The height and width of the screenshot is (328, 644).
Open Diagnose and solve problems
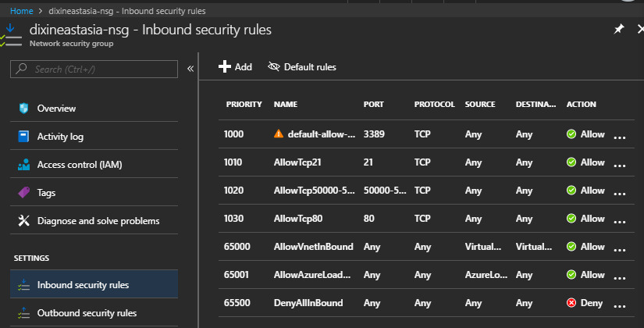(x=94, y=221)
